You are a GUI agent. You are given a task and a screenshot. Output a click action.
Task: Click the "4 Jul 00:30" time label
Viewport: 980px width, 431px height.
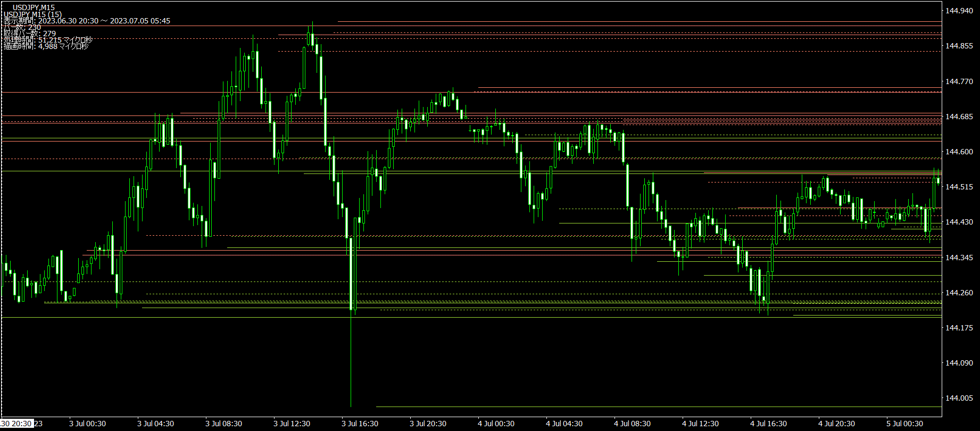coord(496,424)
